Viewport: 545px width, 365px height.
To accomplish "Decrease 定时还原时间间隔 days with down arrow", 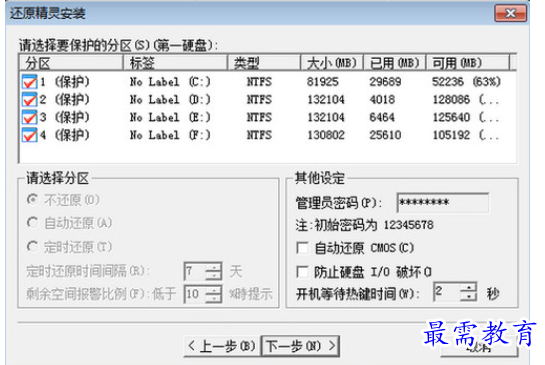I will click(x=213, y=276).
